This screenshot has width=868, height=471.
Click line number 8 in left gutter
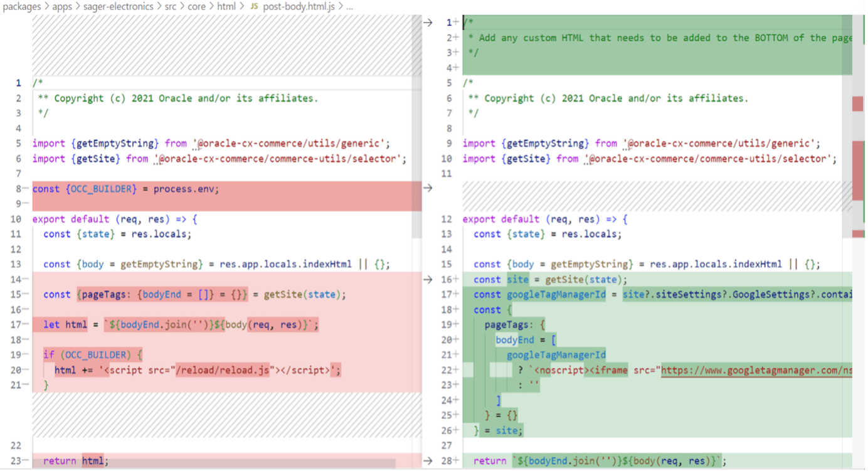pyautogui.click(x=19, y=189)
